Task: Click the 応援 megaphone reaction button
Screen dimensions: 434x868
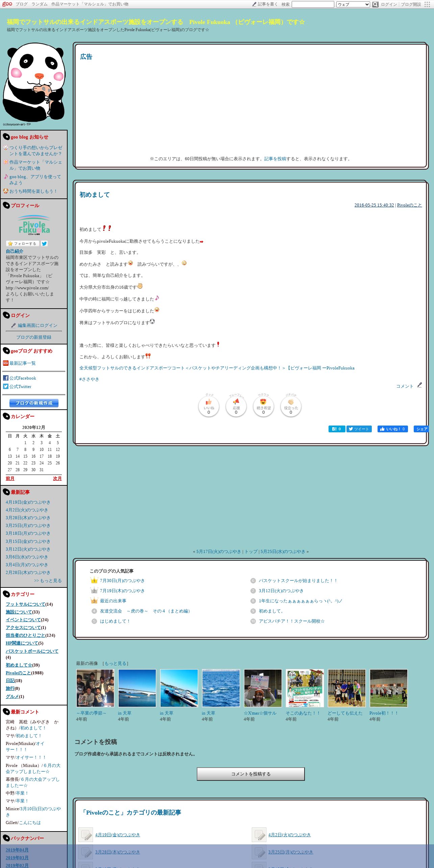Action: pos(236,407)
